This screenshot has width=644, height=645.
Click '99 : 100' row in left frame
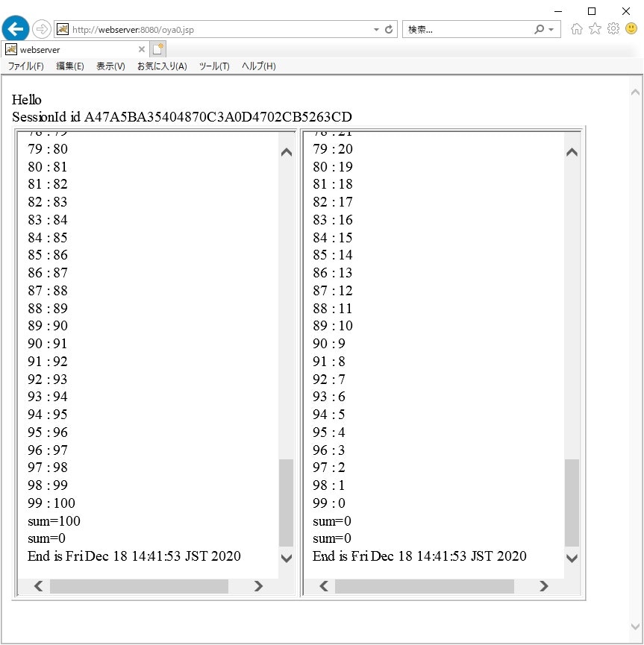pos(51,503)
